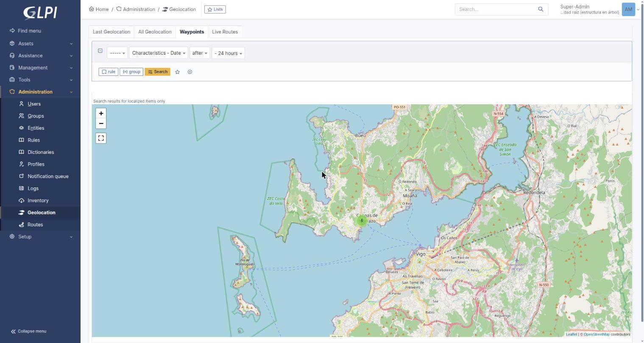Screen dimensions: 644x343
Task: Open the 'after' condition dropdown
Action: coord(200,53)
